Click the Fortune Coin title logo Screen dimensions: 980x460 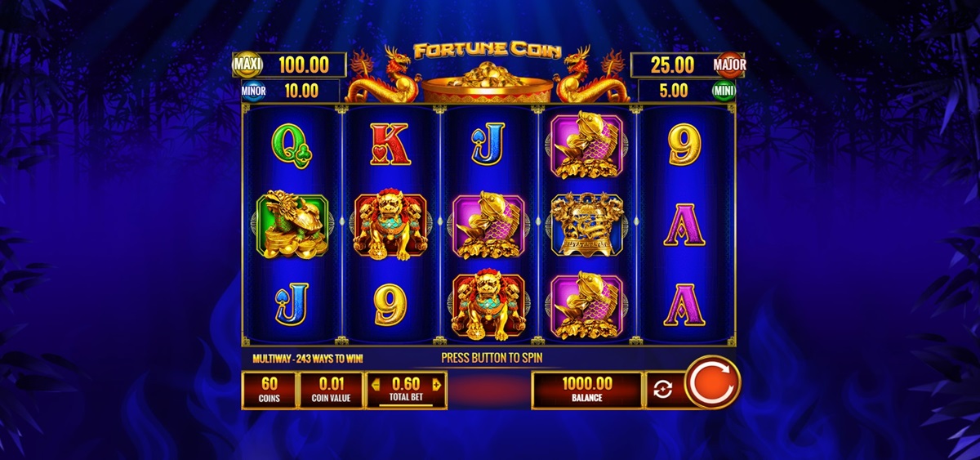point(488,51)
